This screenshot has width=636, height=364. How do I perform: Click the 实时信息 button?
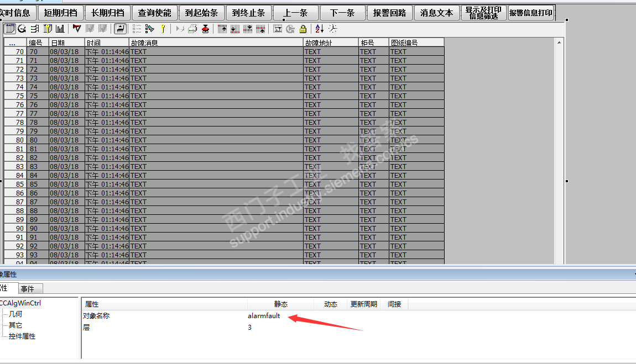tap(18, 13)
